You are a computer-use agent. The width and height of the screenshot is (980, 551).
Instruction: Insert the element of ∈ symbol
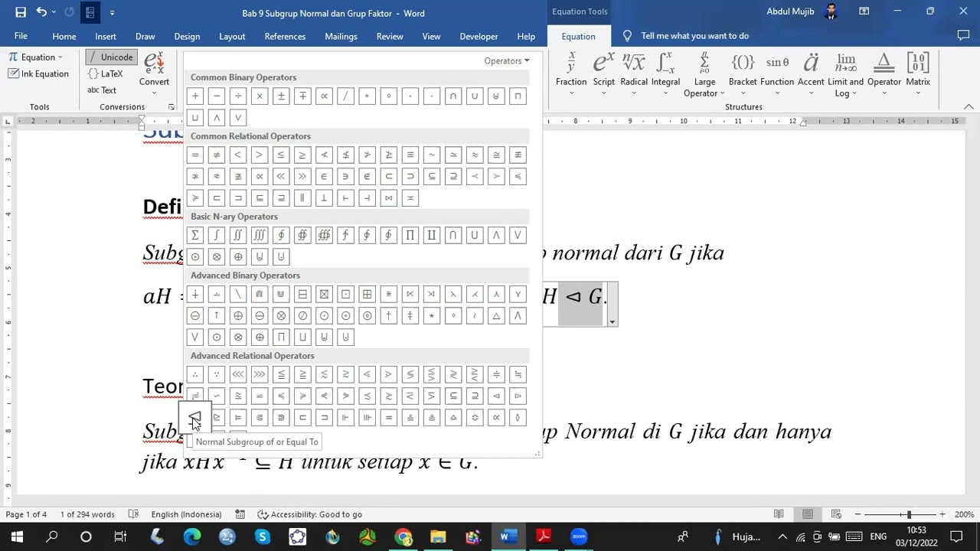(x=324, y=176)
